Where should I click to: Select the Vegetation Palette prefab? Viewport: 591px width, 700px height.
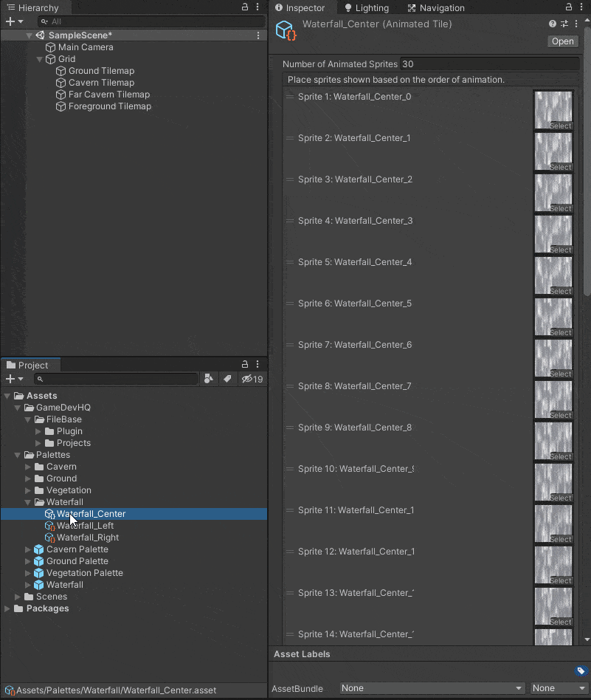click(78, 573)
